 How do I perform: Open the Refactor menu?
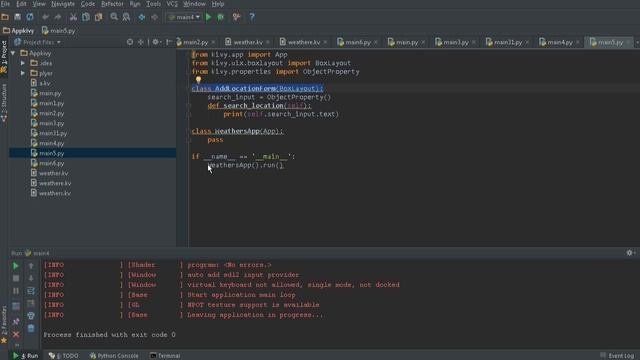click(112, 4)
